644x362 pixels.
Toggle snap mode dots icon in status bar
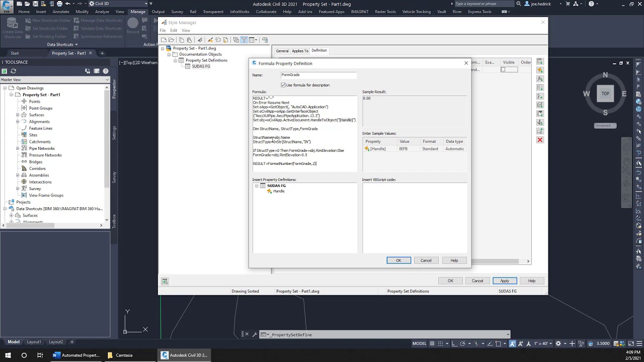tap(441, 343)
